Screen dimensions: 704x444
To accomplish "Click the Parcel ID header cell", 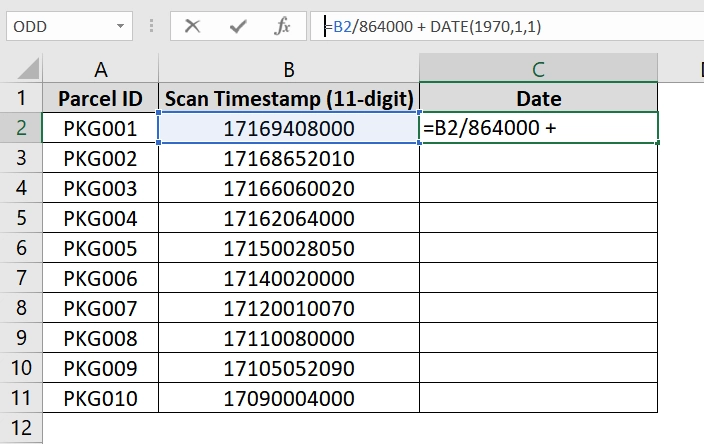I will pos(101,98).
